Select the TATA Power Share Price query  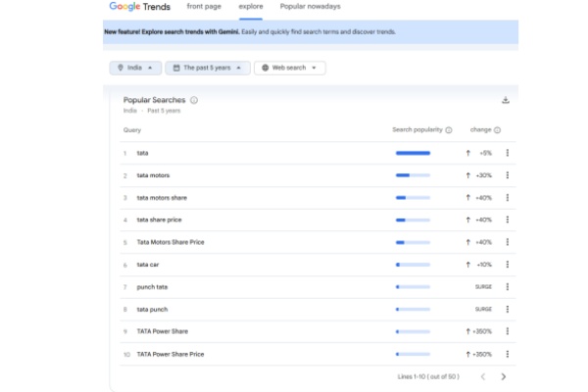coord(171,354)
